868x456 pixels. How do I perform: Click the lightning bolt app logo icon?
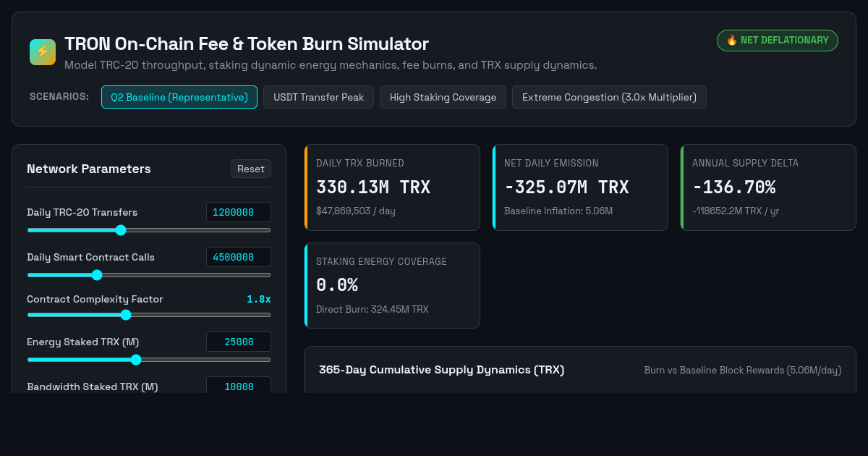pos(43,52)
